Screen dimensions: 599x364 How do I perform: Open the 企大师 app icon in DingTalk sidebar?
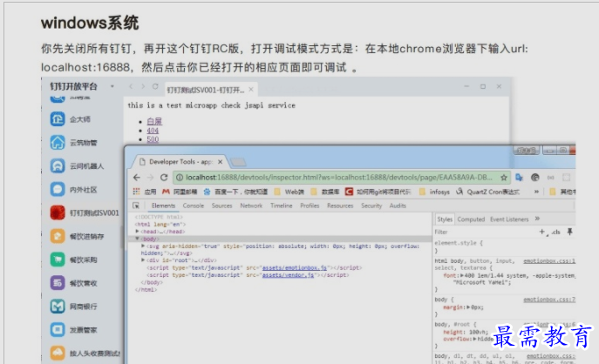[58, 119]
